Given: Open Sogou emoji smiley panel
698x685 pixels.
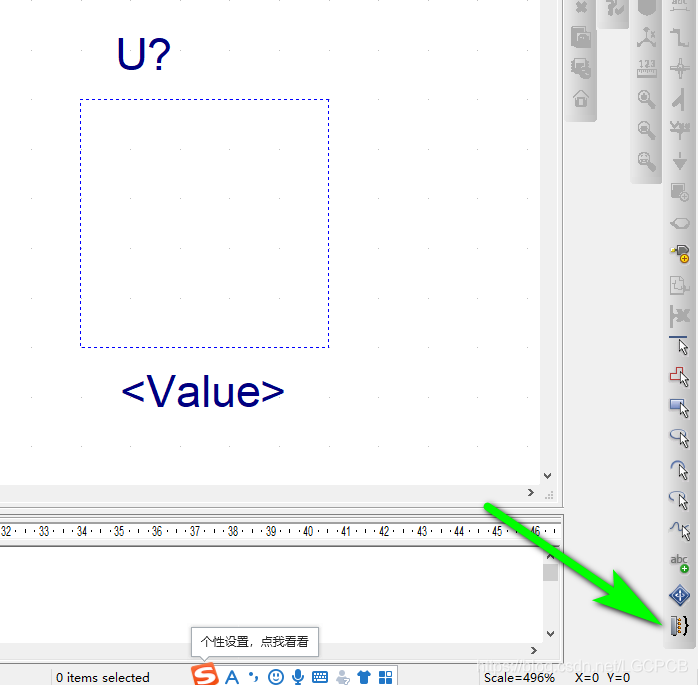Looking at the screenshot, I should pos(276,677).
